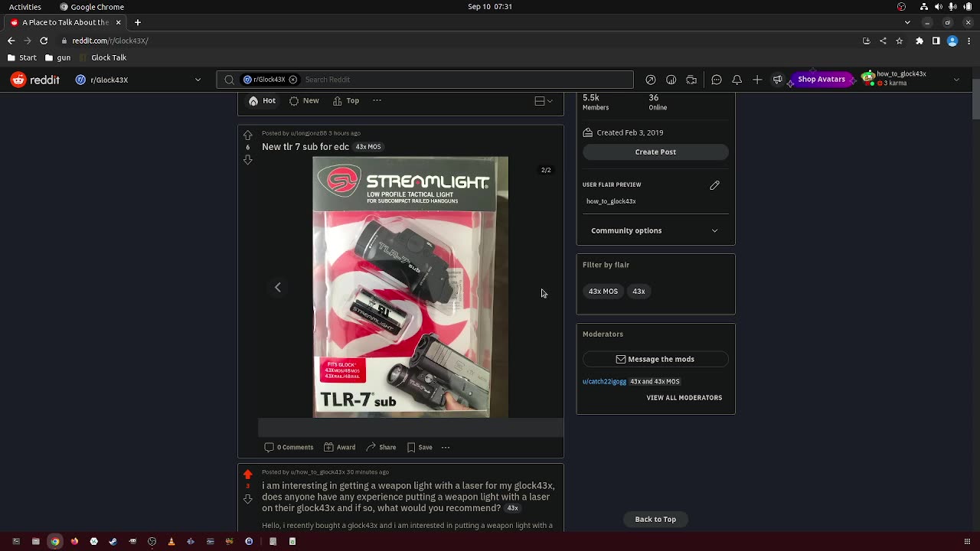Change post layout view dropdown
The height and width of the screenshot is (551, 980).
tap(544, 101)
